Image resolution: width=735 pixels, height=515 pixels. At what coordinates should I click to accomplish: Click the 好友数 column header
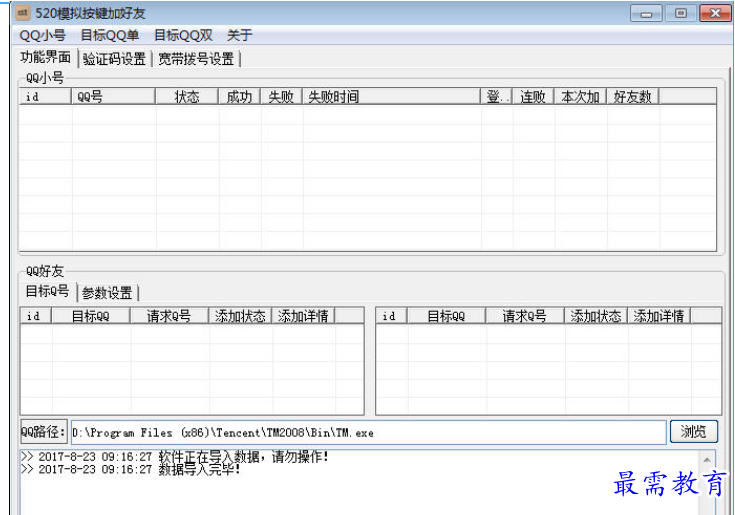click(633, 97)
